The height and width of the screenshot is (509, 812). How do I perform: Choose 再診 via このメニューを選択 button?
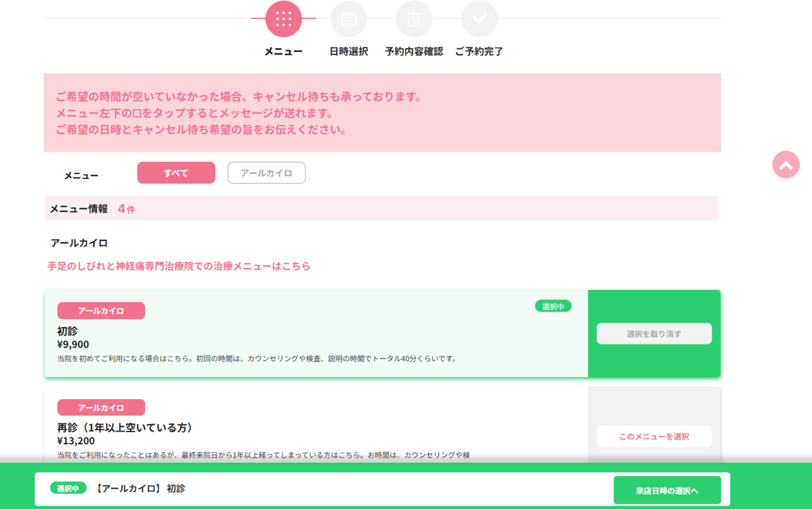click(653, 437)
